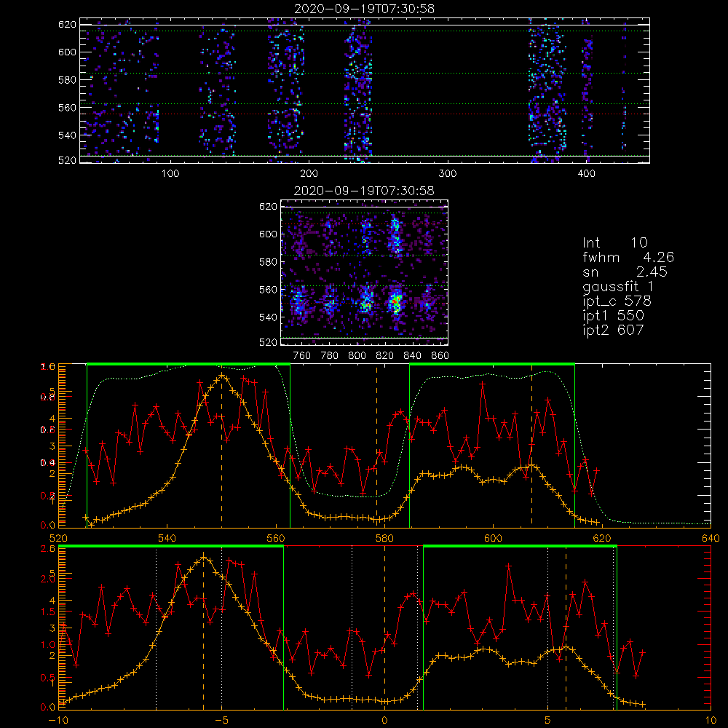
Task: Click x-axis label 620 on third profile plot
Action: pyautogui.click(x=602, y=538)
